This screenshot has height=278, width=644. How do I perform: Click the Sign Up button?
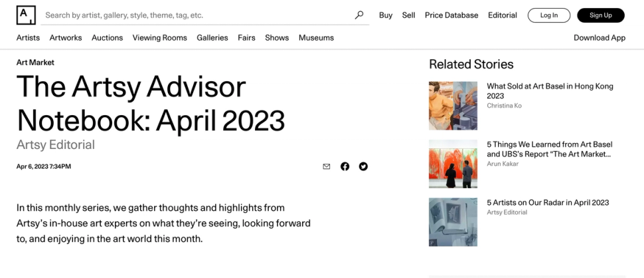(x=601, y=15)
